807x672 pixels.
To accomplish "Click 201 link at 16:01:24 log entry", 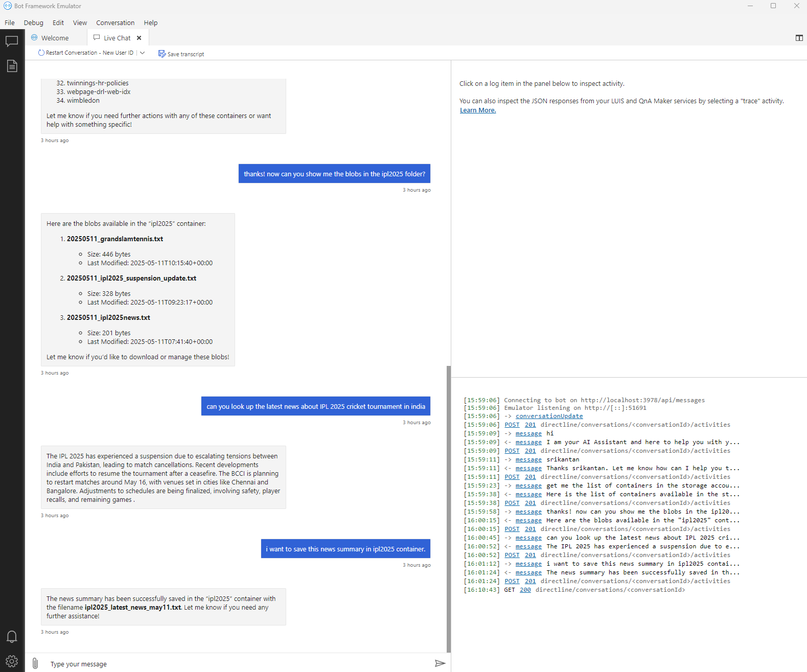I will pyautogui.click(x=531, y=581).
